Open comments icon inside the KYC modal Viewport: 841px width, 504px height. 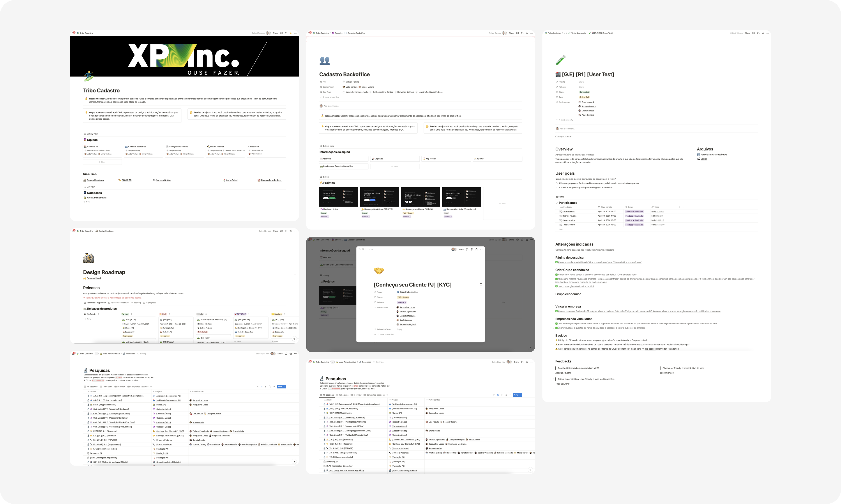tap(467, 249)
